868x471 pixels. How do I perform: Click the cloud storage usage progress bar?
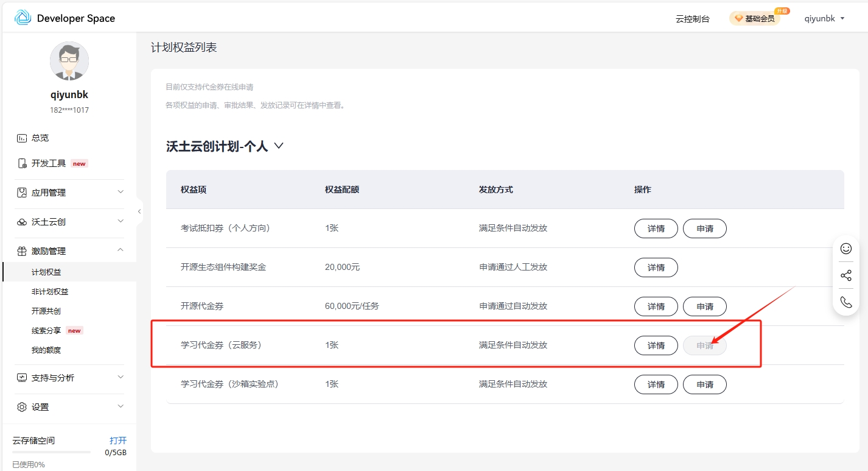click(x=51, y=452)
